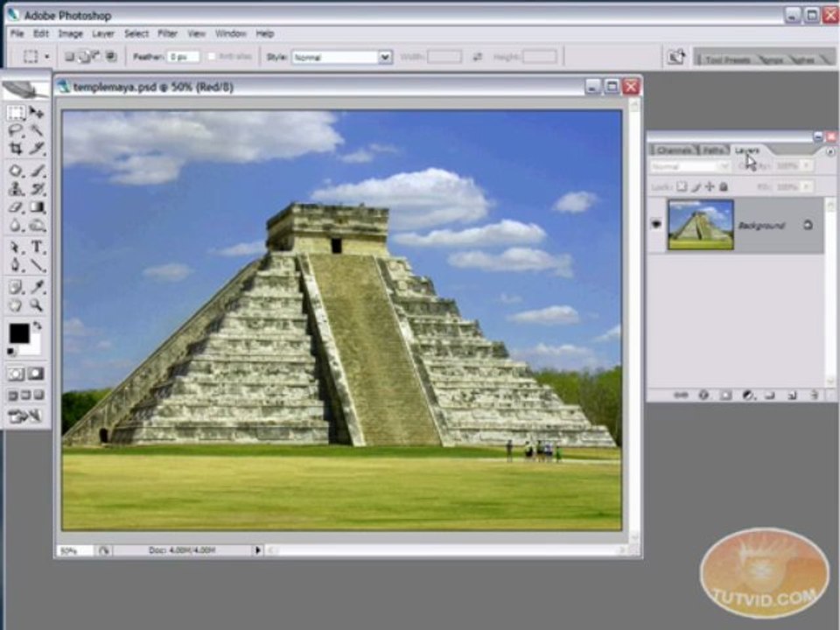Select the Clone Stamp tool
The image size is (840, 630).
[x=16, y=189]
